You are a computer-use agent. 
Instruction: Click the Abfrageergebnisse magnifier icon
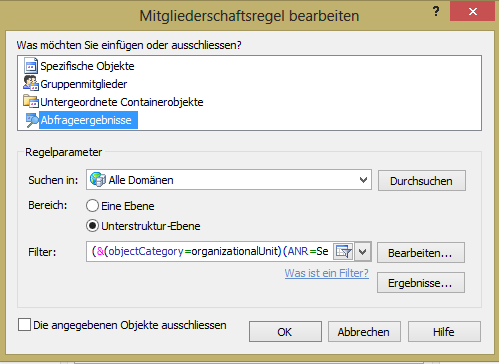click(32, 120)
